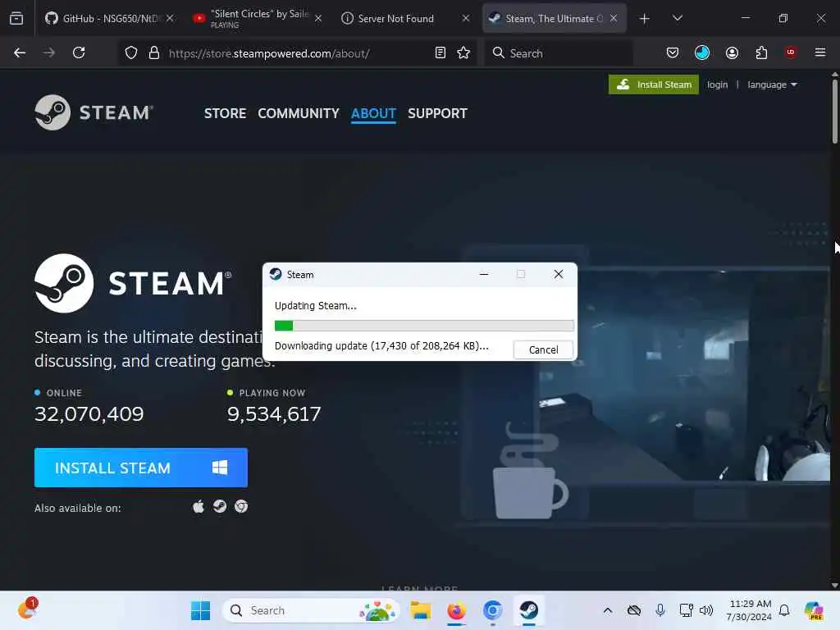This screenshot has width=840, height=630.
Task: Click the Firefox taskbar icon
Action: click(456, 610)
